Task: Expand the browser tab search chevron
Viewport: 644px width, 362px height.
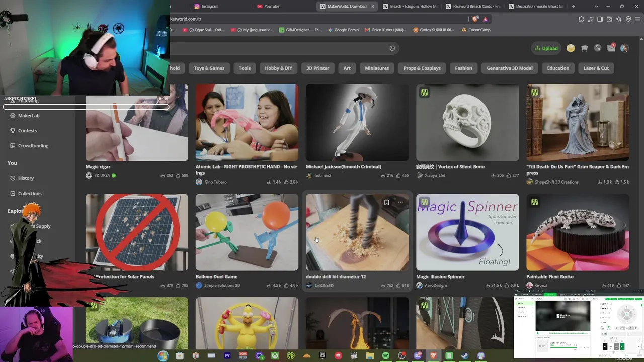Action: [596, 6]
